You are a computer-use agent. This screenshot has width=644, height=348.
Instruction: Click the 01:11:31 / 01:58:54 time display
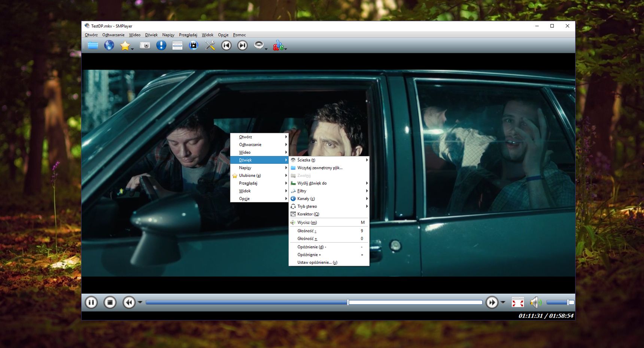(x=546, y=316)
